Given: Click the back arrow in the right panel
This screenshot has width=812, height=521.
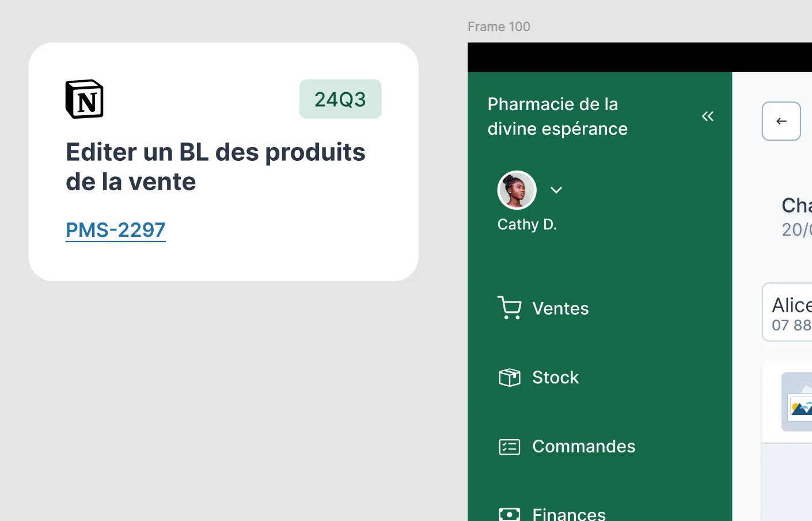Looking at the screenshot, I should tap(781, 121).
